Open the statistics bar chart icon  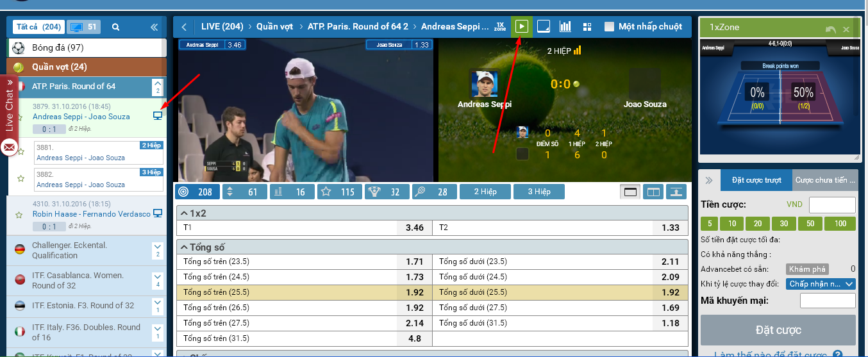pos(565,27)
